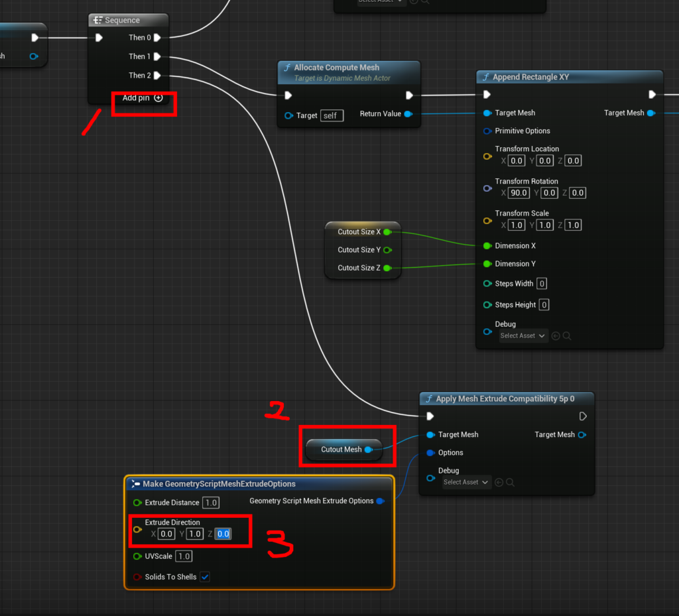
Task: Click Allocate Compute Mesh output execution pin
Action: (408, 95)
